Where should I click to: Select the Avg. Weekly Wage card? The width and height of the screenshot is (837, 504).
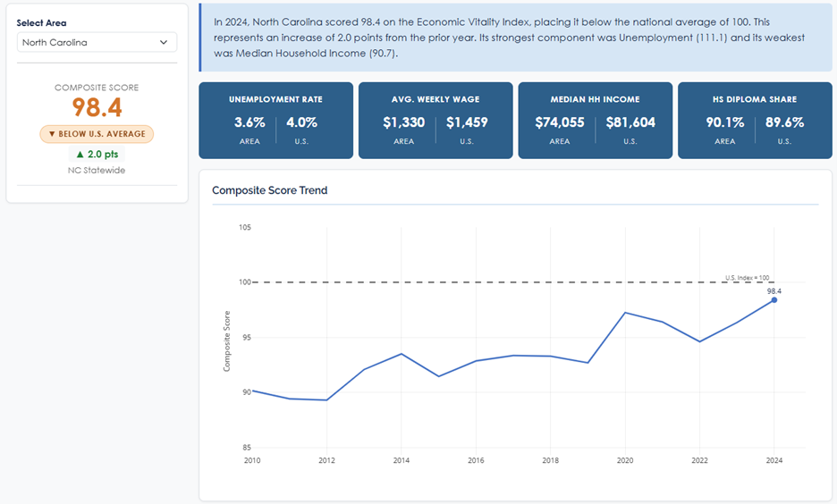(x=435, y=121)
